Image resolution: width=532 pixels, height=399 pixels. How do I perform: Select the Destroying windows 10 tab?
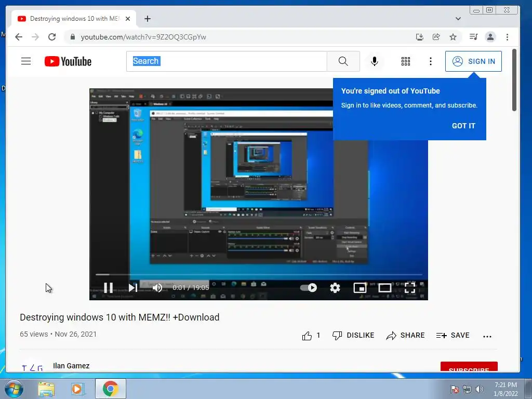(x=74, y=19)
